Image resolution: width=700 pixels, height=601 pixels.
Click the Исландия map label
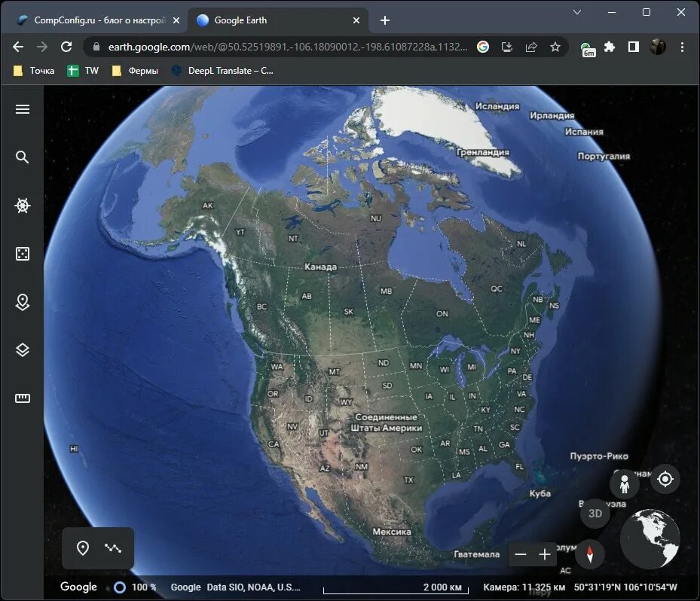click(x=497, y=106)
